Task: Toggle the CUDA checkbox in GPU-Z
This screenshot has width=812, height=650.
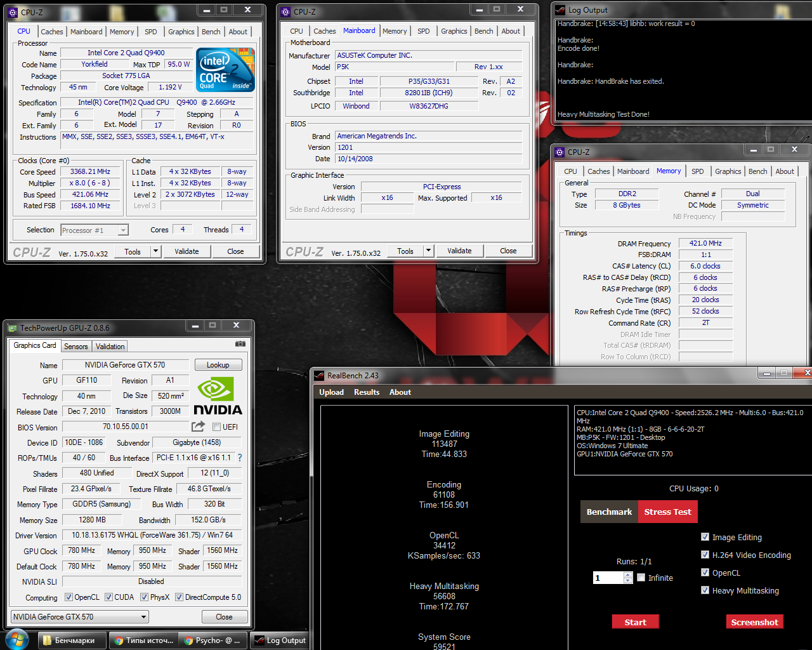Action: (109, 597)
